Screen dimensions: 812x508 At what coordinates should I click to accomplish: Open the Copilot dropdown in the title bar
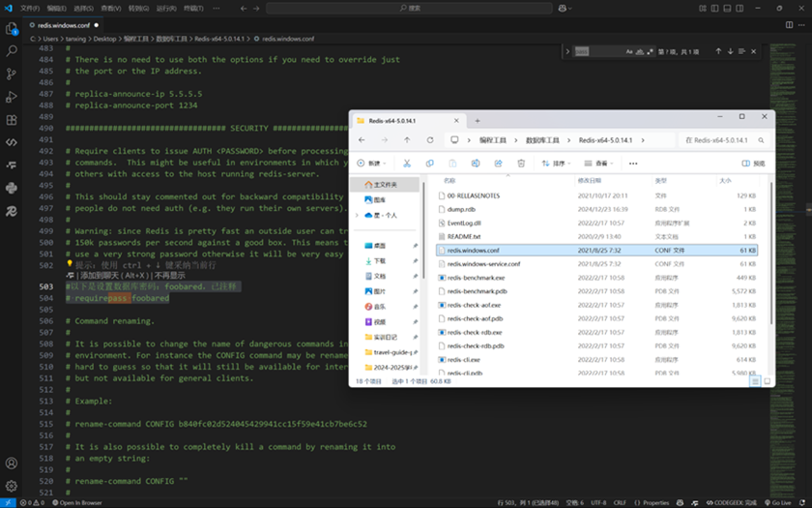[565, 9]
